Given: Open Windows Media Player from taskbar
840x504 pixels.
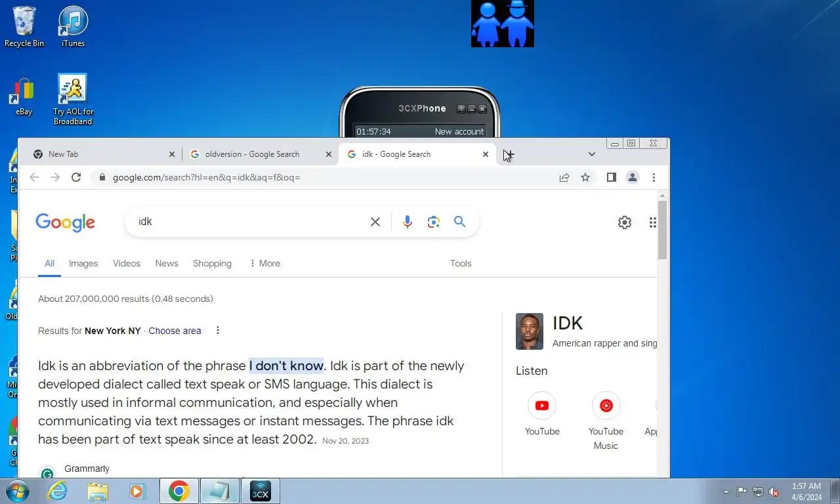Looking at the screenshot, I should point(137,491).
